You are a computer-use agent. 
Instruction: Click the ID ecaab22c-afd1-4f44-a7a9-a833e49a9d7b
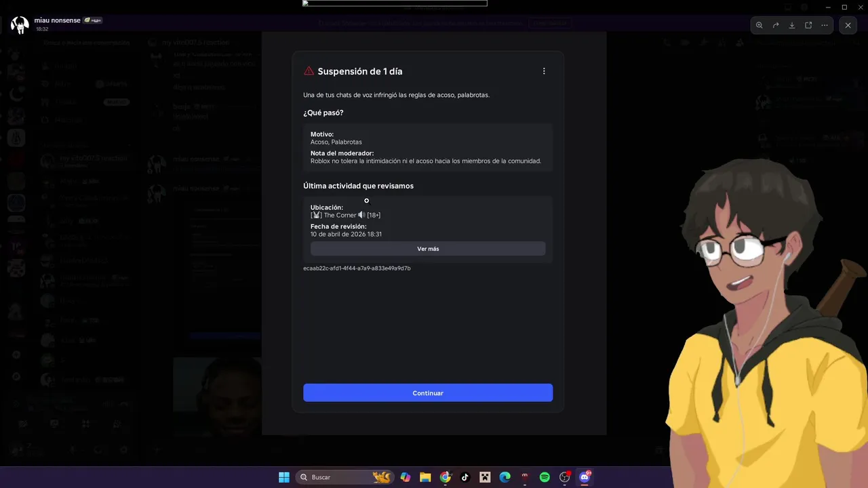[357, 268]
